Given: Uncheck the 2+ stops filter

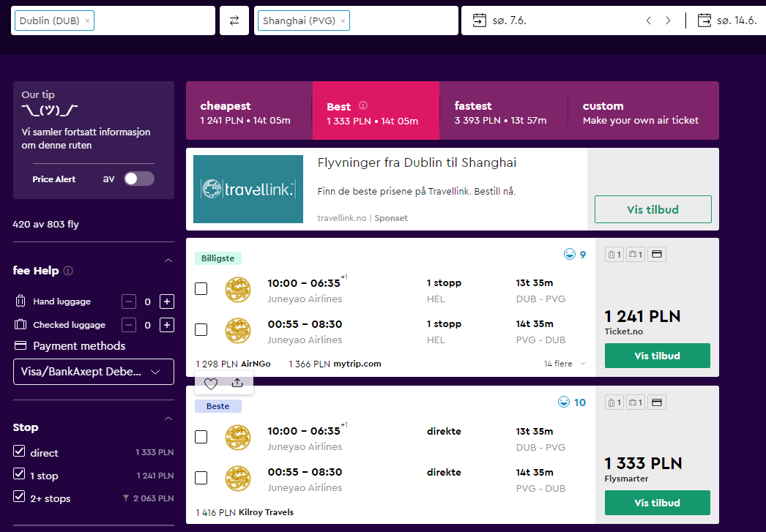Looking at the screenshot, I should tap(19, 497).
